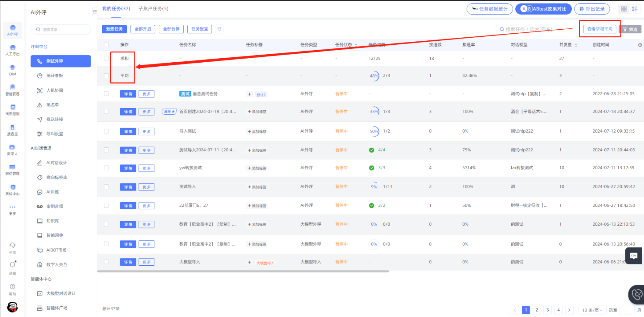This screenshot has height=317, width=644.
Task: Open 更多 menu for yw转接测试
Action: point(147,168)
